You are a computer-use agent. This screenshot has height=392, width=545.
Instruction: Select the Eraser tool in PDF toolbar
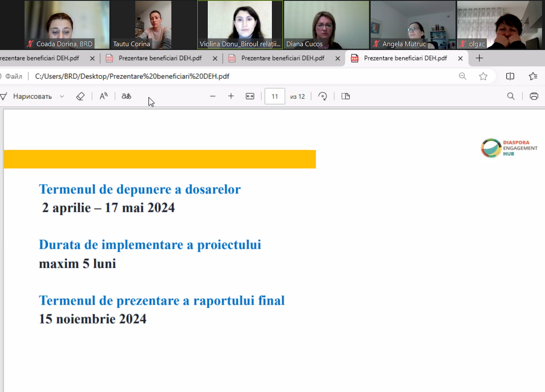[x=80, y=97]
